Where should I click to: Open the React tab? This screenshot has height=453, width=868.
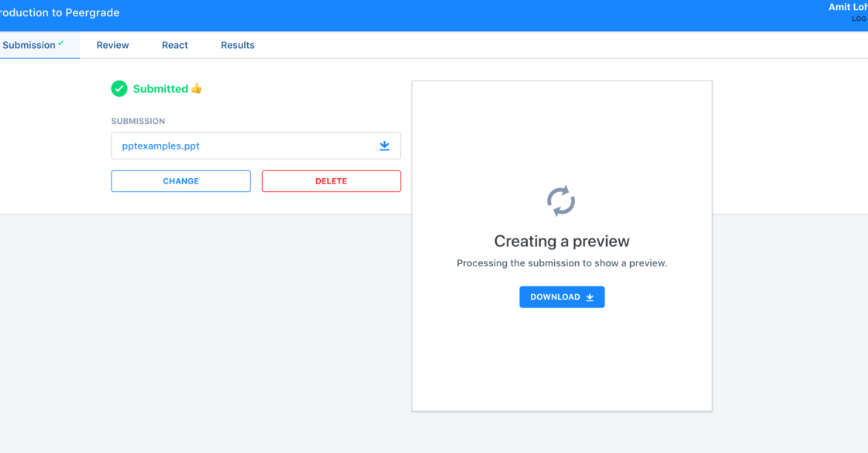click(x=174, y=45)
